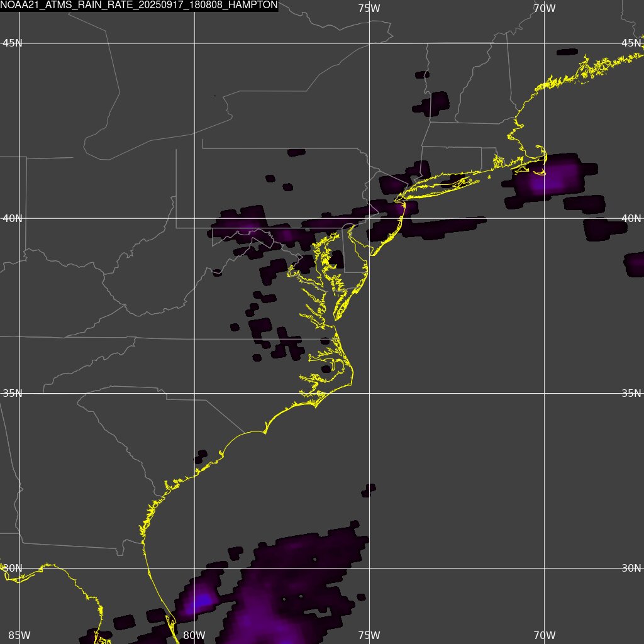Screen dimensions: 644x644
Task: Select the 80W longitude label along the bottom edge
Action: 194,635
